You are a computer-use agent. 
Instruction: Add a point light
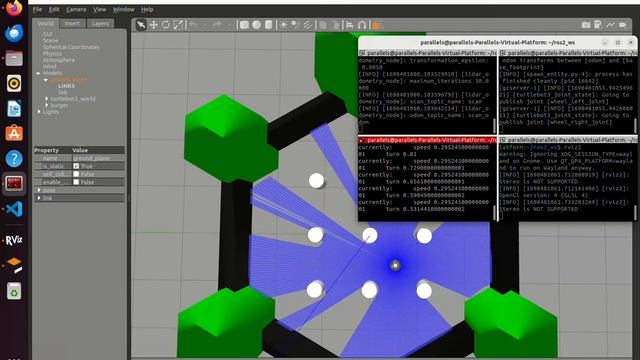pyautogui.click(x=283, y=25)
